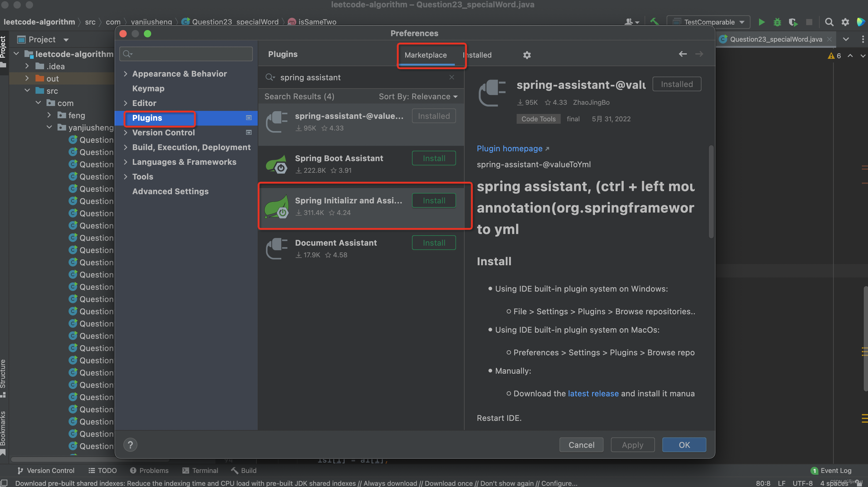Click the plugins settings gear icon

point(527,55)
